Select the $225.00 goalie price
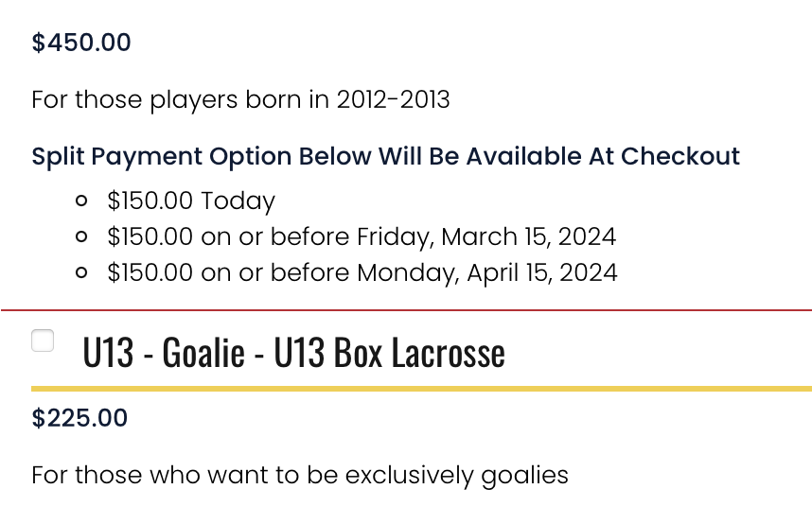812x524 pixels. pyautogui.click(x=79, y=417)
